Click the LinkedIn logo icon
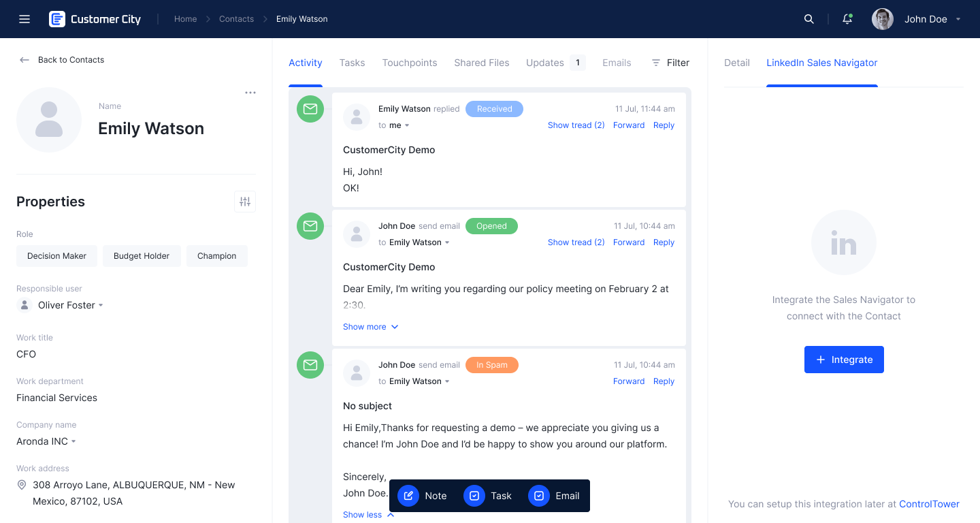 [x=844, y=242]
